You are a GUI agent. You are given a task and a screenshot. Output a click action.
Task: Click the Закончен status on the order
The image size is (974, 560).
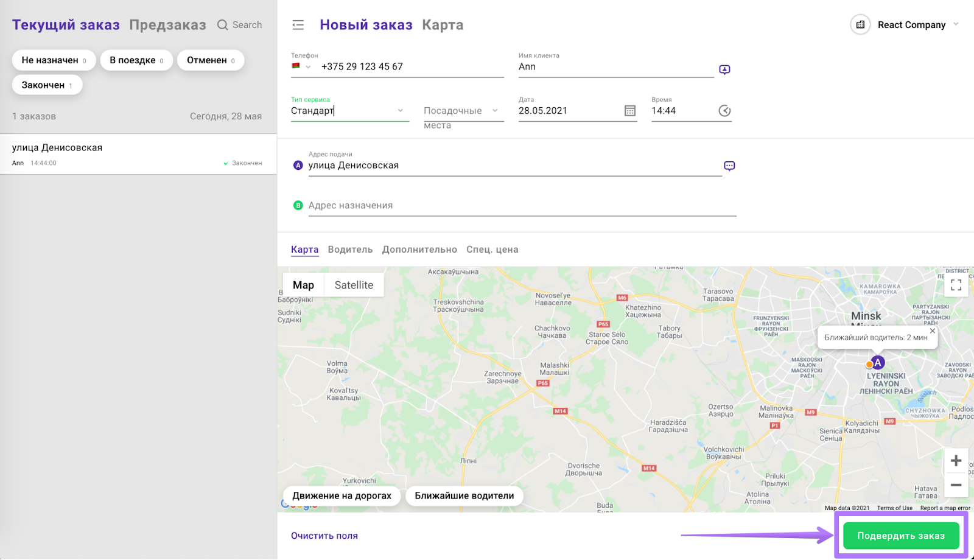point(243,163)
